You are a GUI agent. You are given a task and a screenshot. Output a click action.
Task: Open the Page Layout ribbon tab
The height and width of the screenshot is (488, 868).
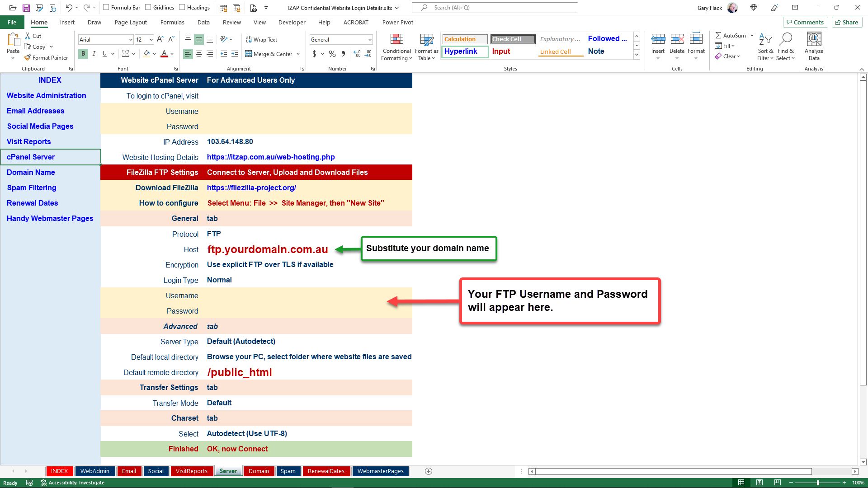pos(131,22)
